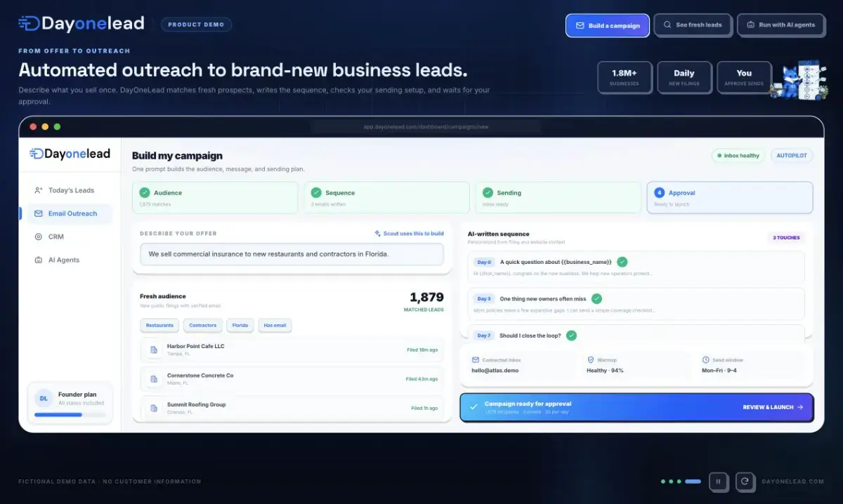Click the Founder plan progress bar
Image resolution: width=843 pixels, height=504 pixels.
[70, 415]
